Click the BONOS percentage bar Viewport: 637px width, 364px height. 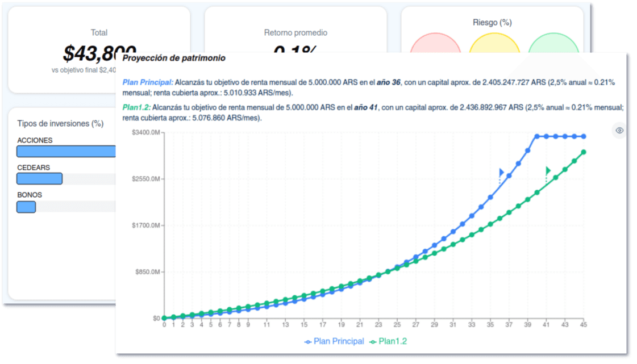point(26,207)
